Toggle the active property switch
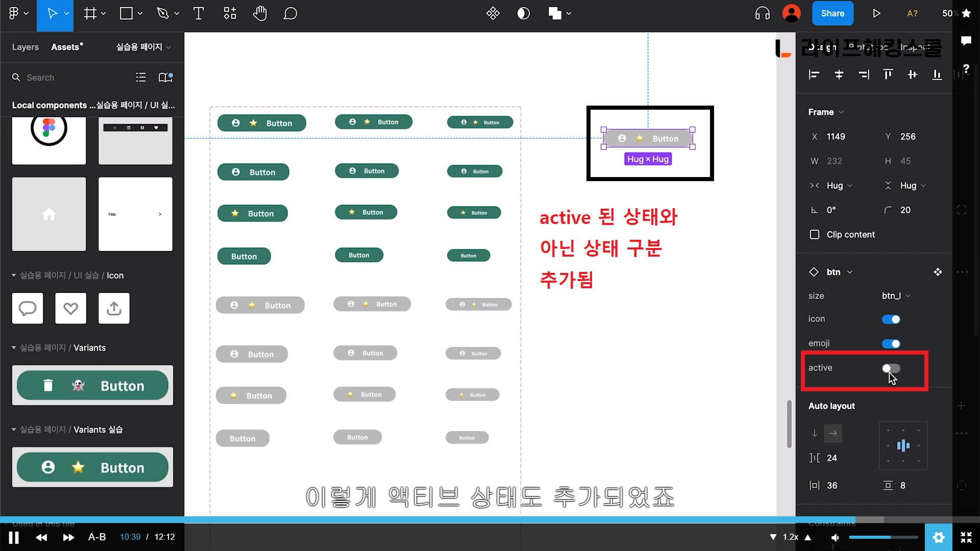This screenshot has height=551, width=980. coord(891,368)
